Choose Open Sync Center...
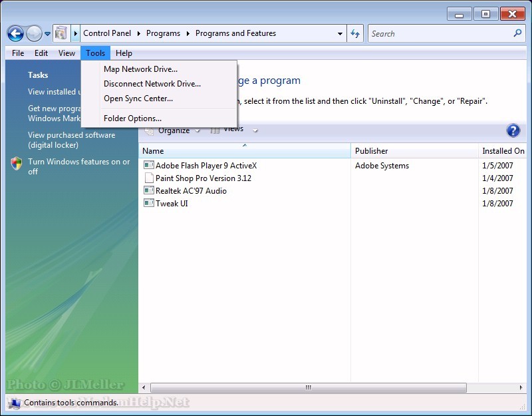This screenshot has height=416, width=532. (x=159, y=99)
